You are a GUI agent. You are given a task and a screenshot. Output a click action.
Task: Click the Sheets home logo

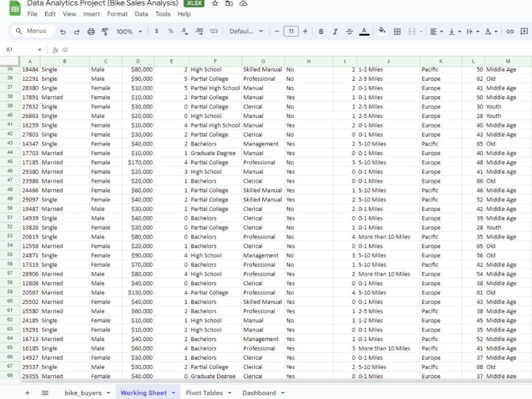point(14,9)
